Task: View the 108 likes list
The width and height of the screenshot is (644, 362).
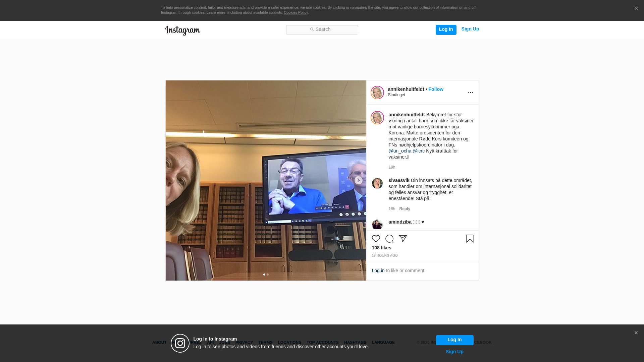Action: [381, 248]
